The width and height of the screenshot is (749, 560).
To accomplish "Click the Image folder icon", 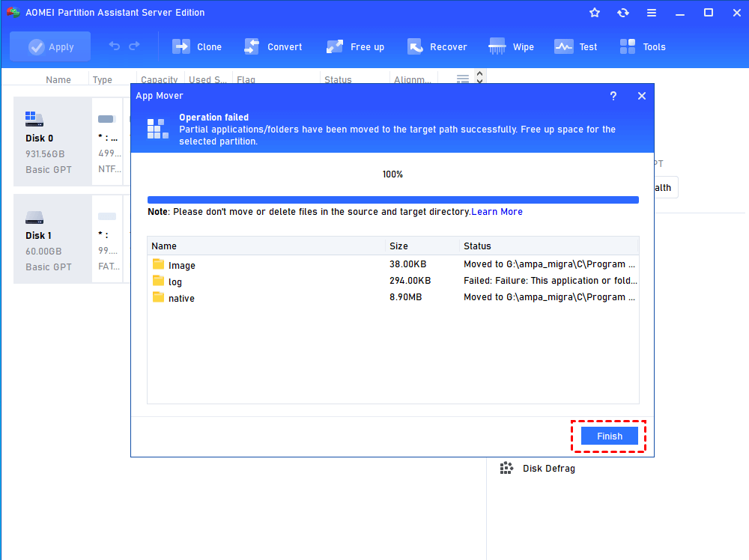I will 158,264.
